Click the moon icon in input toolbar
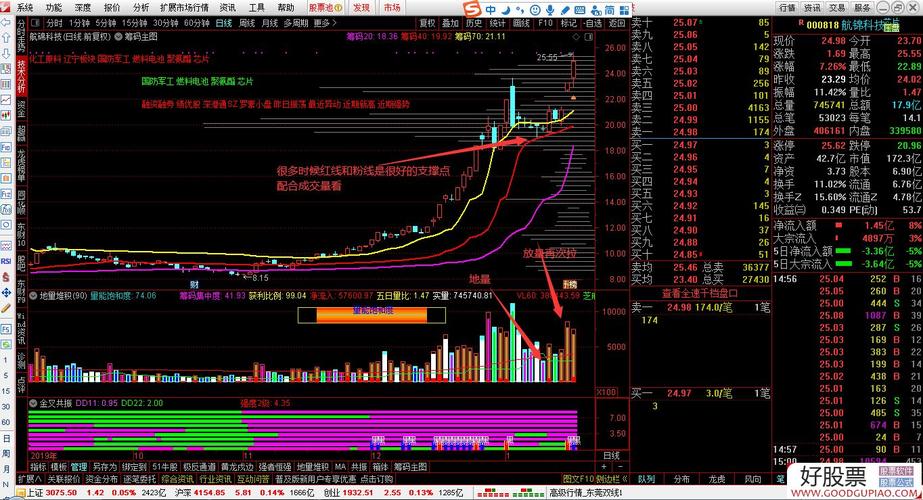 tap(506, 10)
